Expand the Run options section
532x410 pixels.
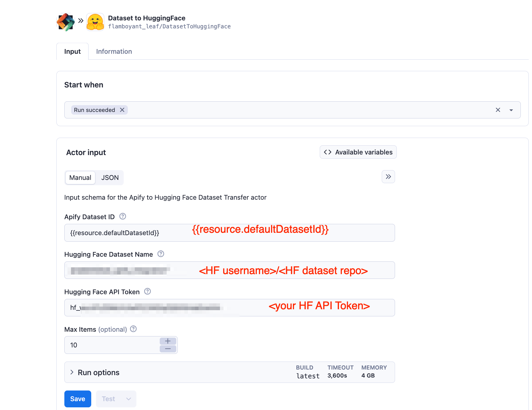[229, 372]
